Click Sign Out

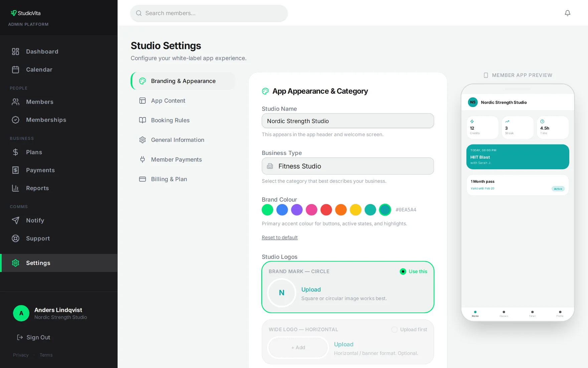(34, 337)
